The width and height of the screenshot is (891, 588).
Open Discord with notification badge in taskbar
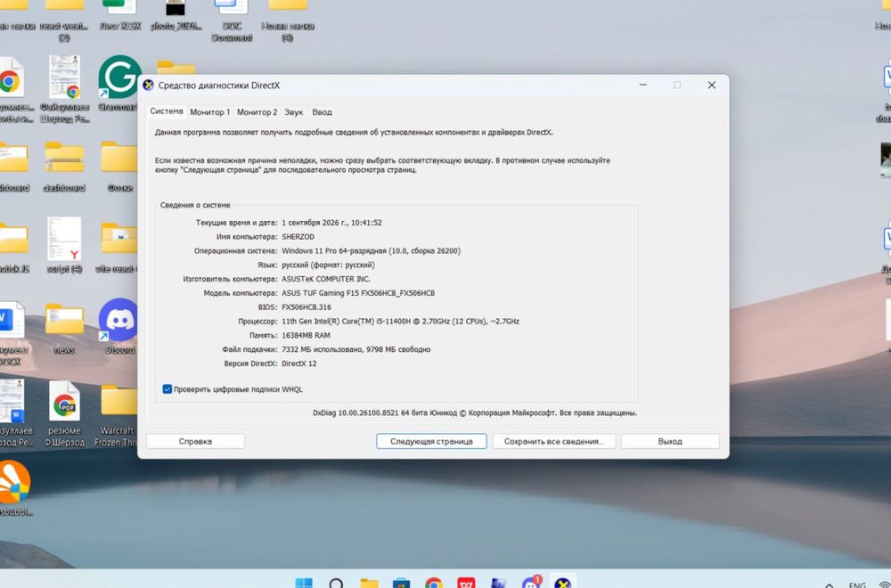click(x=531, y=583)
